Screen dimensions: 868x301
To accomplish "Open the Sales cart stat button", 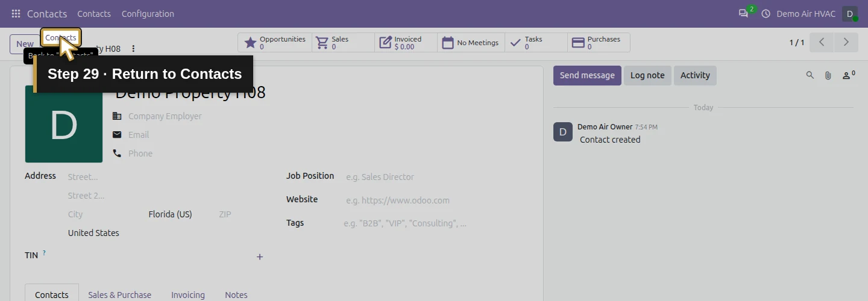I will point(344,43).
